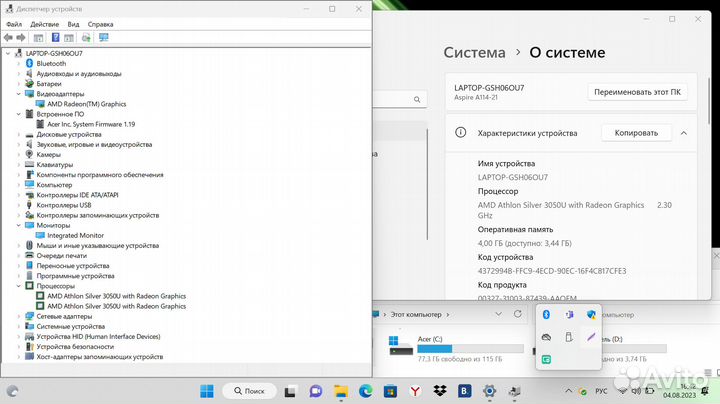This screenshot has width=720, height=404.
Task: Click Bluetooth icon in tray overflow popup
Action: click(546, 314)
